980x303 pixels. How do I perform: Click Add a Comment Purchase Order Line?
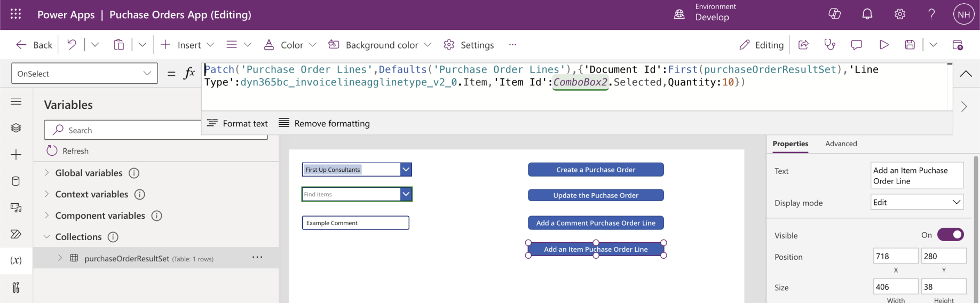point(596,223)
